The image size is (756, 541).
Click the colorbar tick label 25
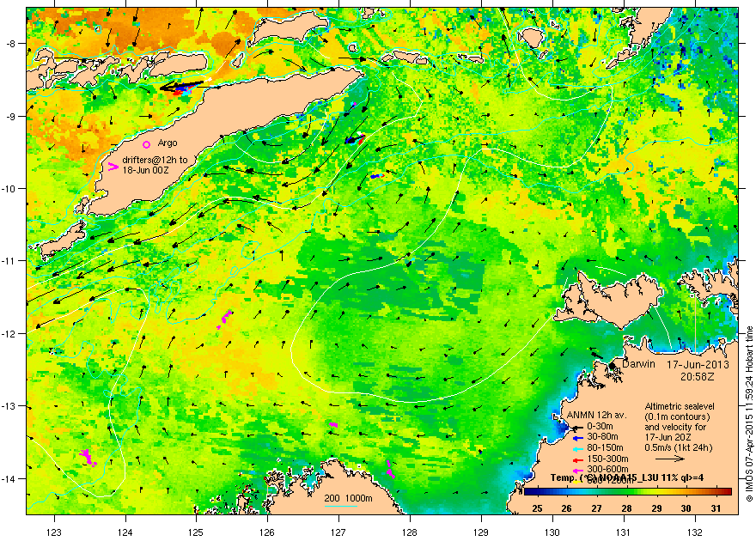coord(537,508)
